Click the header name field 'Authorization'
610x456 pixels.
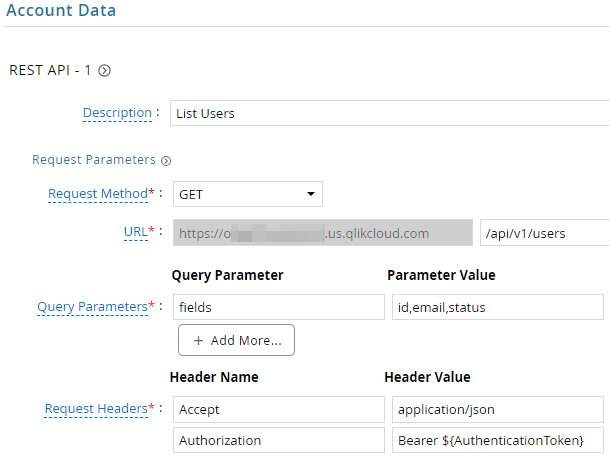tap(279, 440)
